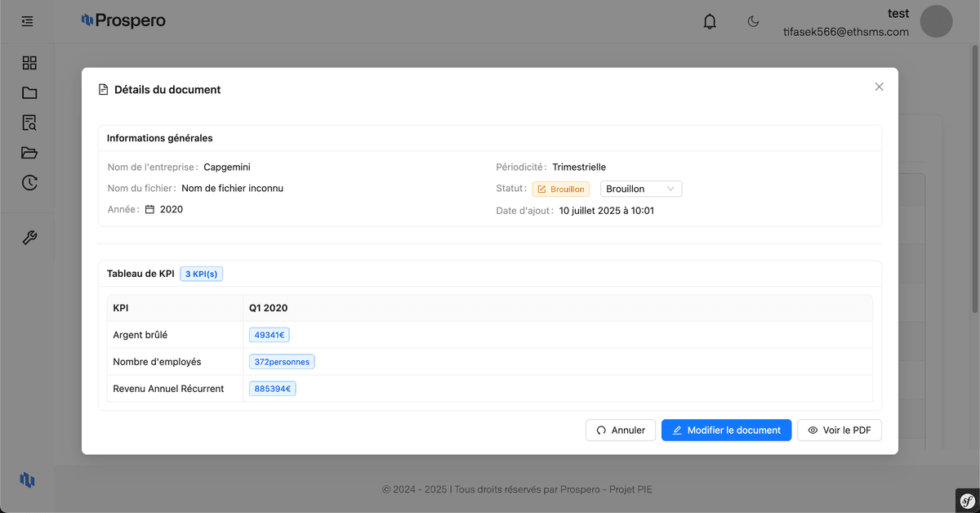Select the open folder icon in sidebar
The image size is (980, 513).
[29, 153]
